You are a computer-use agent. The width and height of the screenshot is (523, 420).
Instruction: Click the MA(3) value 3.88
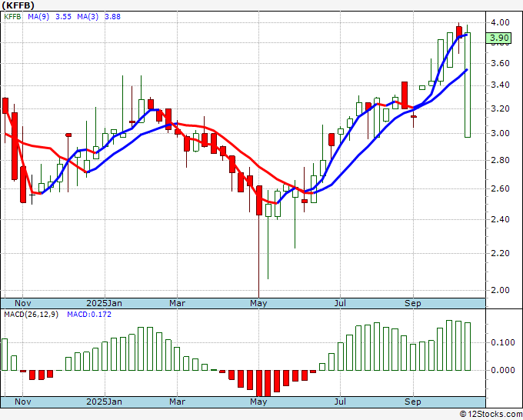[x=113, y=17]
